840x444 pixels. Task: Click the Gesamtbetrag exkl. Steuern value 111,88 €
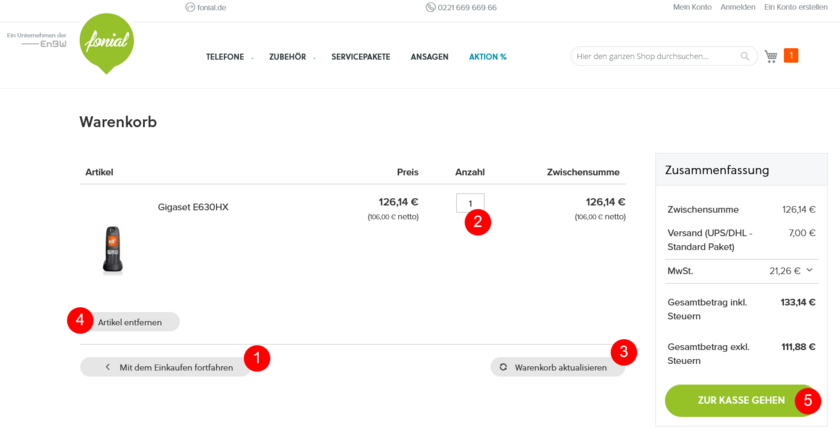click(798, 347)
